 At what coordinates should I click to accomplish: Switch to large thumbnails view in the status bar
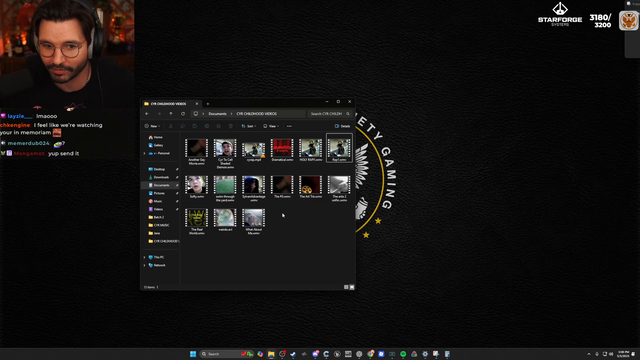click(352, 287)
